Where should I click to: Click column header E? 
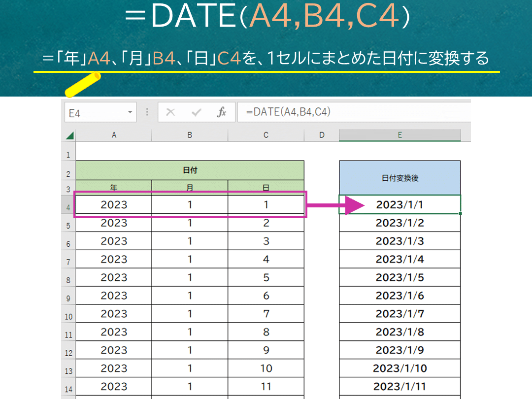click(399, 134)
